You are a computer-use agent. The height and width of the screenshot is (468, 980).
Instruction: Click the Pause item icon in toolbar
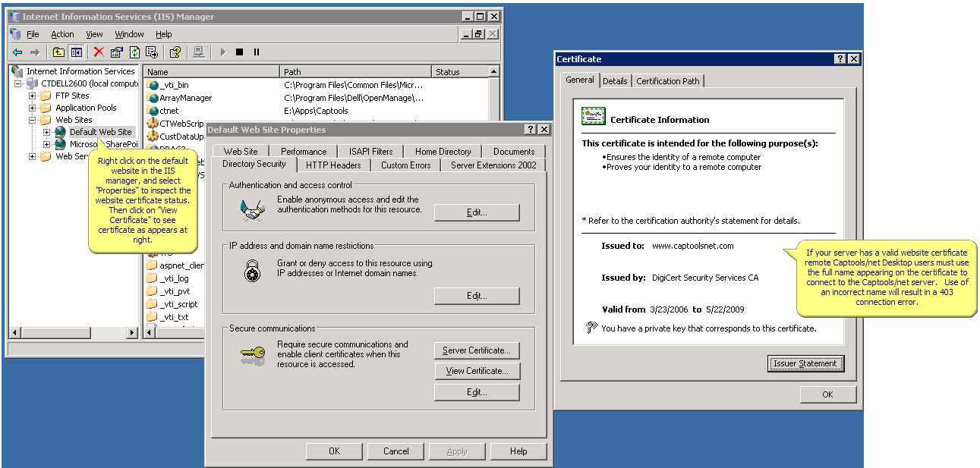[x=257, y=52]
